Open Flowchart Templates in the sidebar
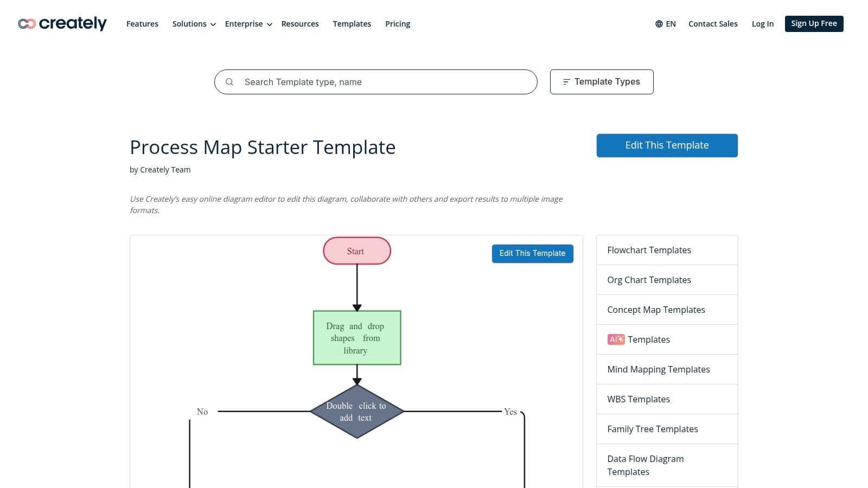Viewport: 868px width, 488px height. tap(649, 250)
